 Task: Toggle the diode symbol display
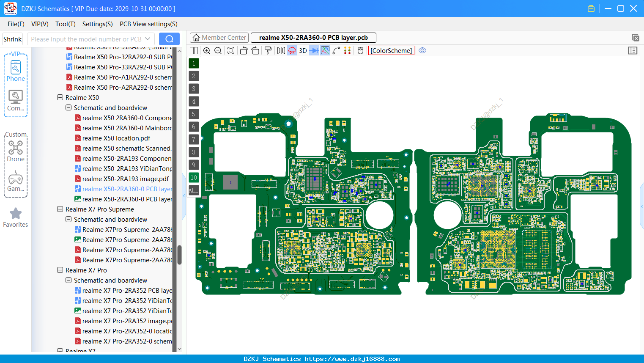(314, 51)
